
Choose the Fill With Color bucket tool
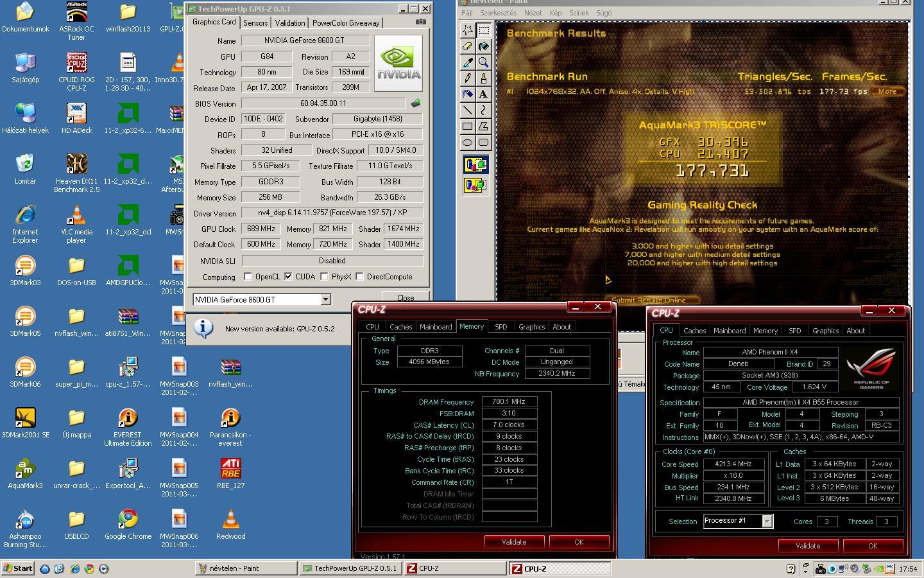pyautogui.click(x=483, y=46)
